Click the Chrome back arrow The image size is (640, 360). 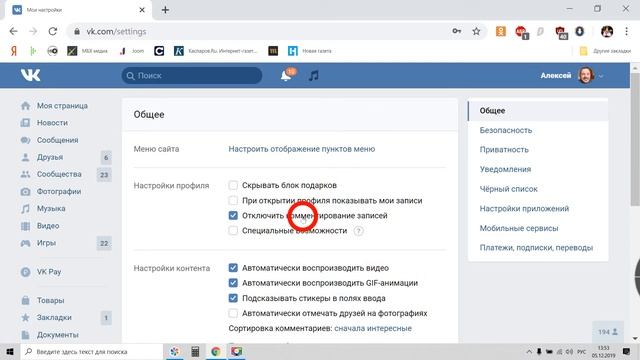point(13,31)
